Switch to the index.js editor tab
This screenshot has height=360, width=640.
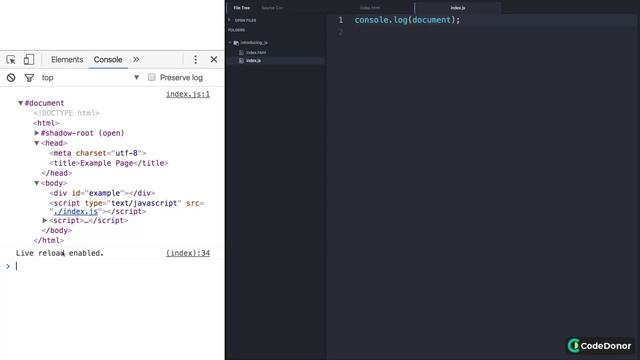pos(458,8)
